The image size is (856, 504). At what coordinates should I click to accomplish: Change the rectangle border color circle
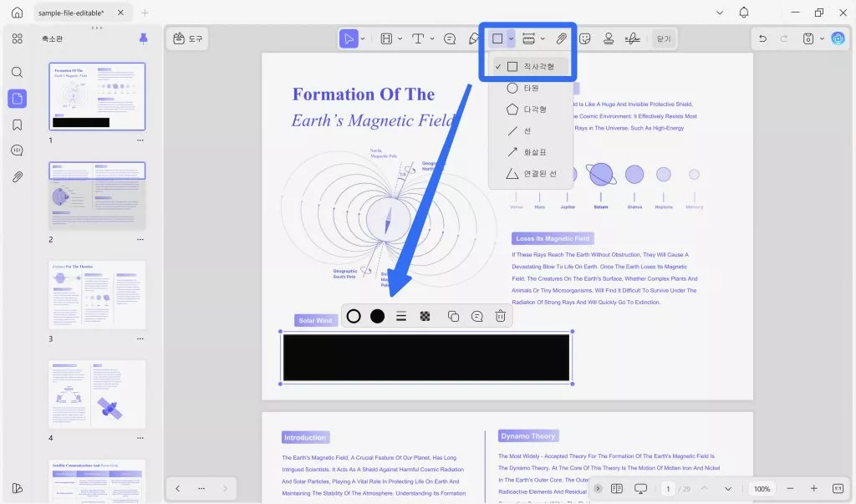coord(354,316)
